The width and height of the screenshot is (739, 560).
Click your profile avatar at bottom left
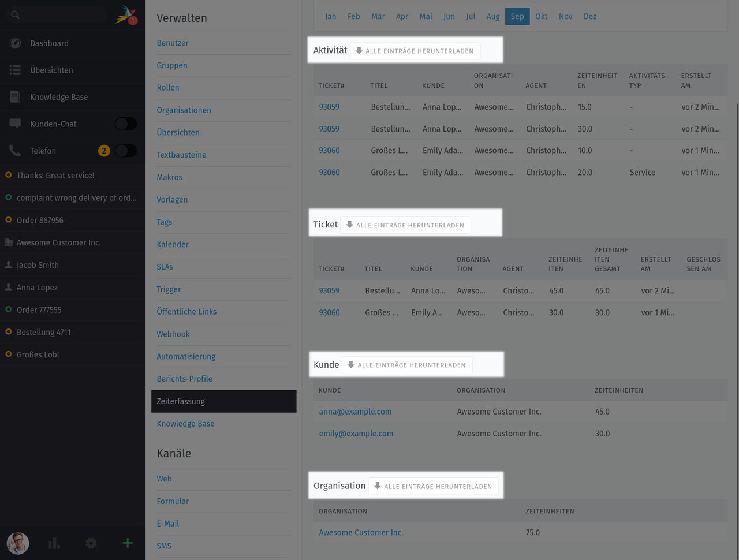(17, 543)
